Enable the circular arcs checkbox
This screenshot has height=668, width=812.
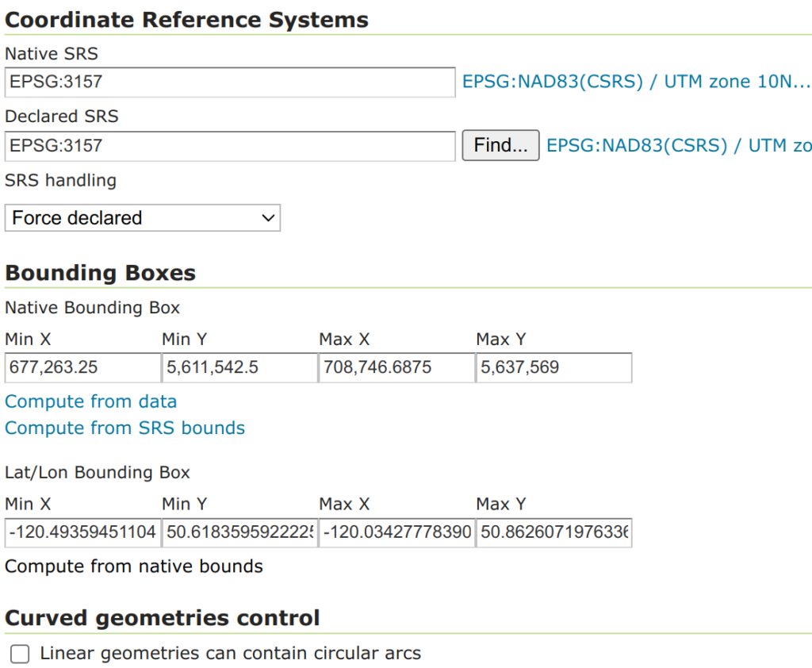pyautogui.click(x=21, y=654)
